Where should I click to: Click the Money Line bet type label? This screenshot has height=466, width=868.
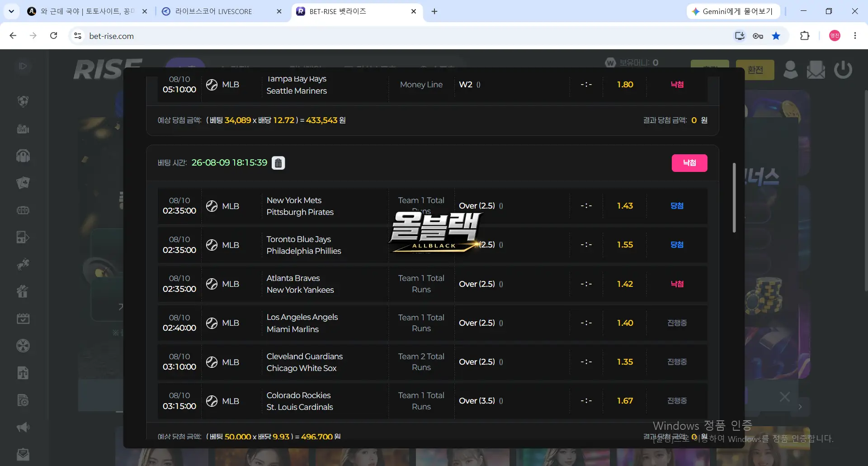pos(421,85)
